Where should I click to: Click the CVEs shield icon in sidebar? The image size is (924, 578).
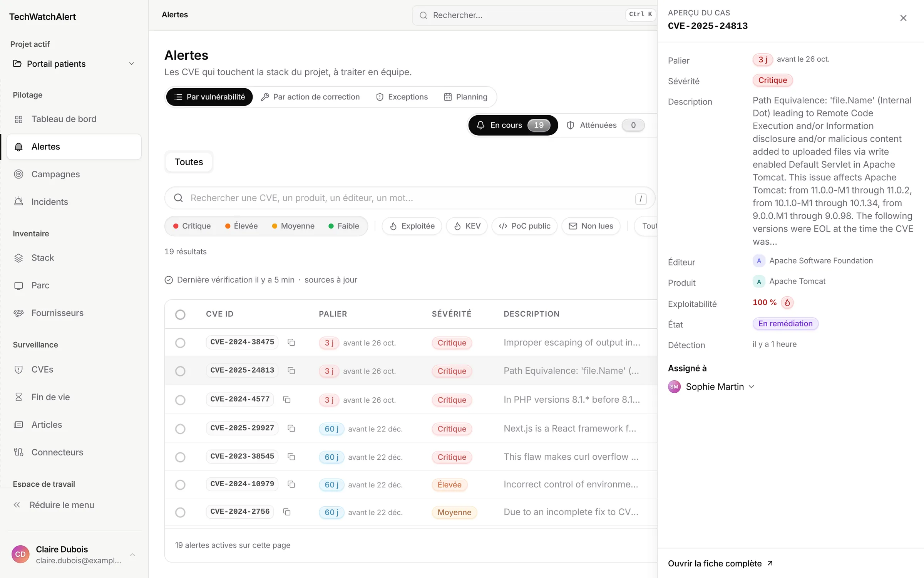[18, 370]
